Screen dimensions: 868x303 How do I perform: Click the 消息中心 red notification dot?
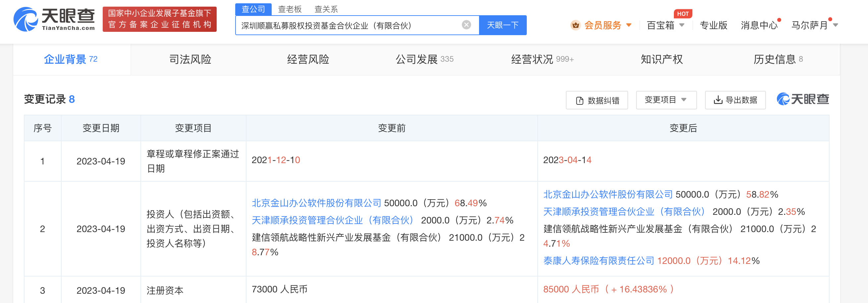click(779, 20)
